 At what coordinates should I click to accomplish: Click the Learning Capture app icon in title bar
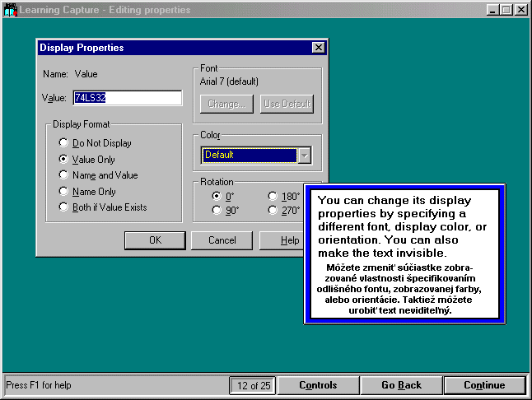[x=10, y=10]
